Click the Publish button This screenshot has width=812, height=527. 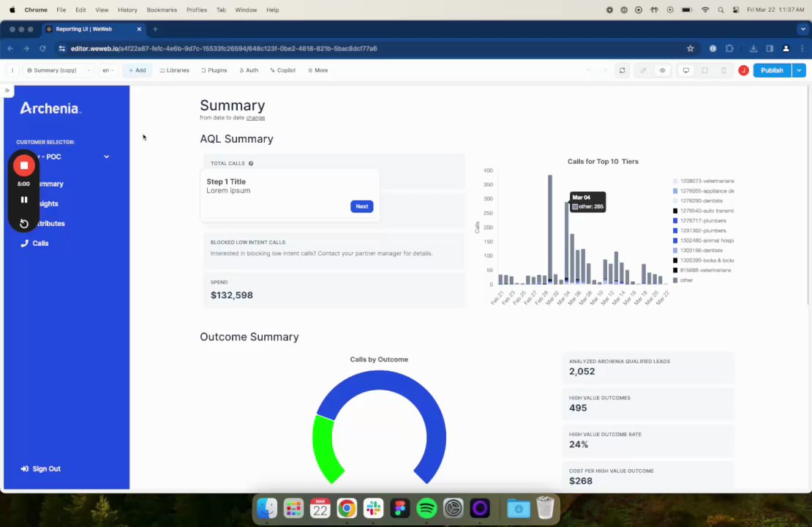tap(772, 70)
